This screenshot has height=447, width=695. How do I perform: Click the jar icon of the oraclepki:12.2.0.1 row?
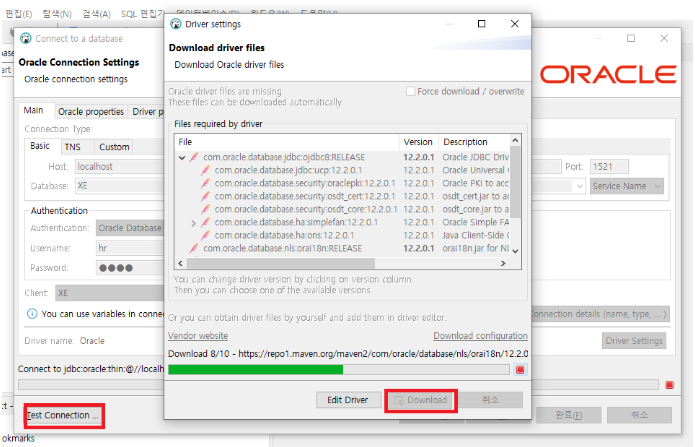tap(205, 183)
